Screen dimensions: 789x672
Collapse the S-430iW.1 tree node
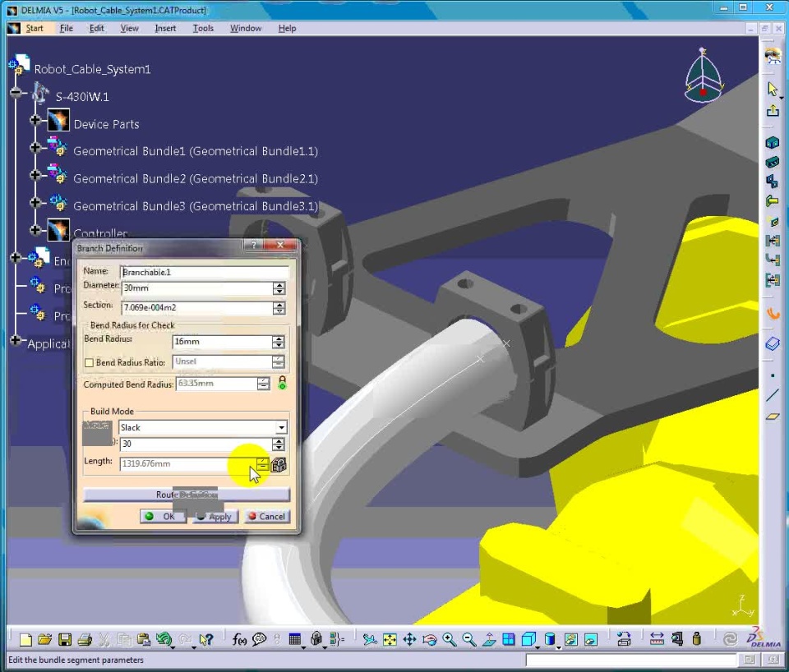pos(16,93)
